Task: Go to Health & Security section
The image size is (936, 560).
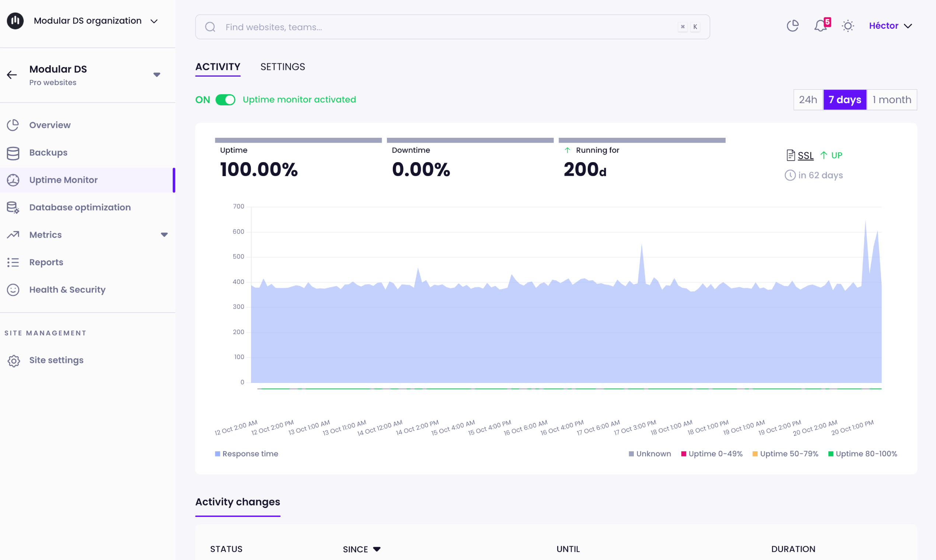Action: [x=67, y=290]
